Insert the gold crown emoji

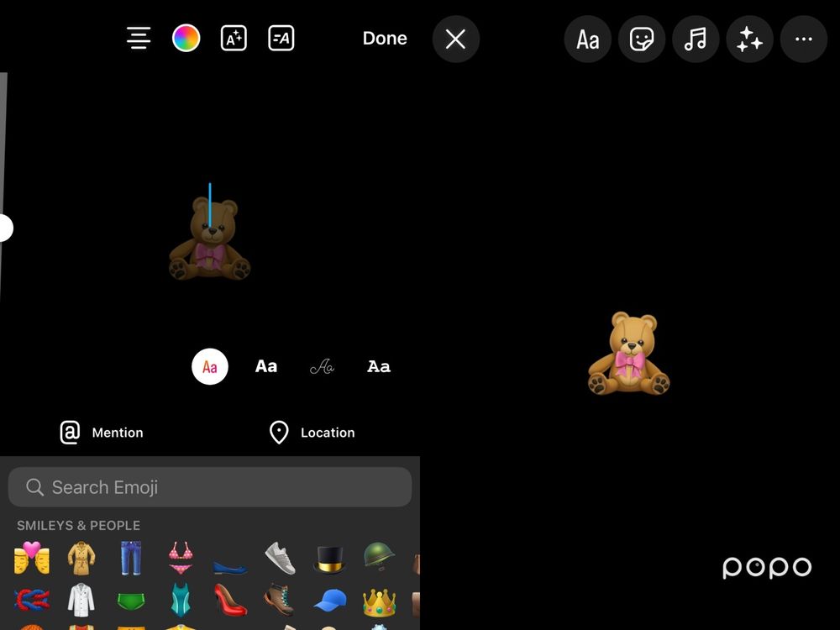[379, 602]
